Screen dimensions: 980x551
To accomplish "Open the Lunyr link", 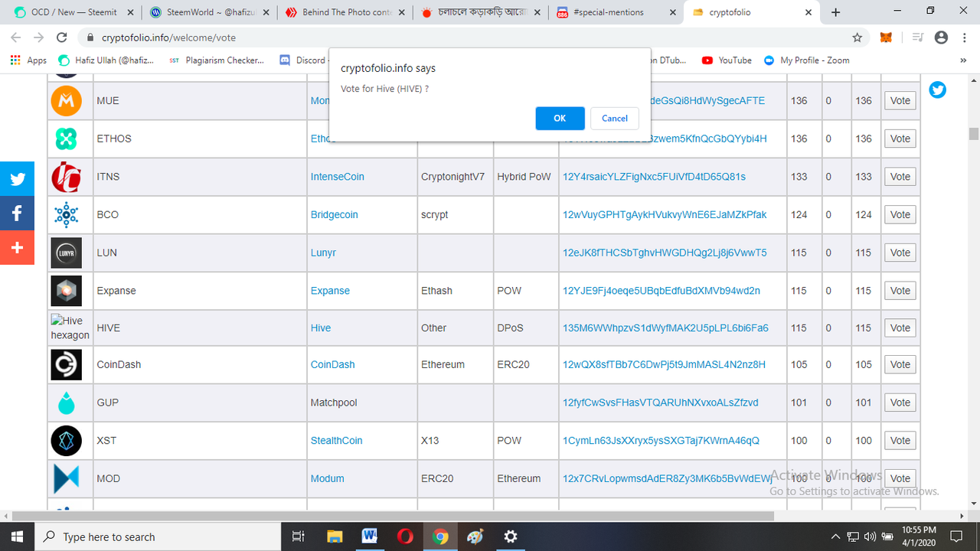I will (323, 253).
